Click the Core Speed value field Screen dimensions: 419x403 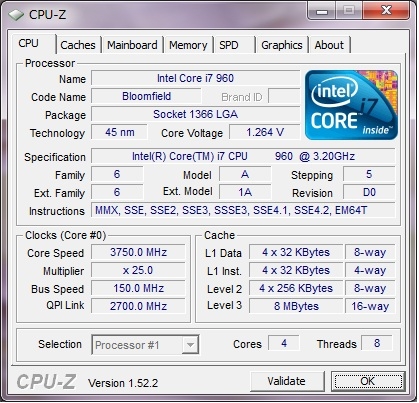tap(138, 252)
